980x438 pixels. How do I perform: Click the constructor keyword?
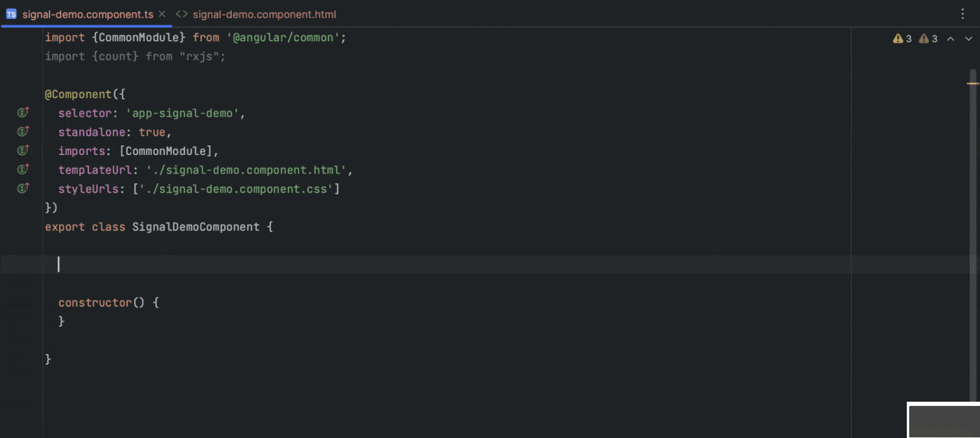(x=95, y=302)
